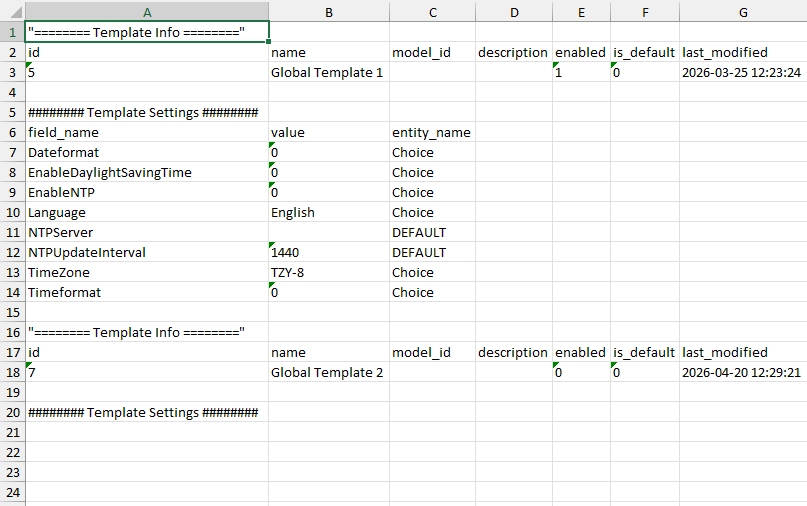Image resolution: width=807 pixels, height=506 pixels.
Task: Select column F header
Action: pos(645,12)
